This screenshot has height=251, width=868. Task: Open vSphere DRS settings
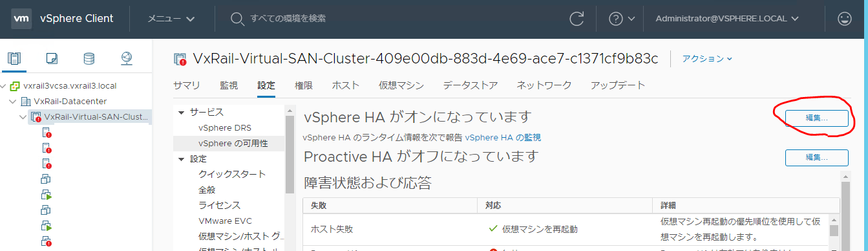225,127
